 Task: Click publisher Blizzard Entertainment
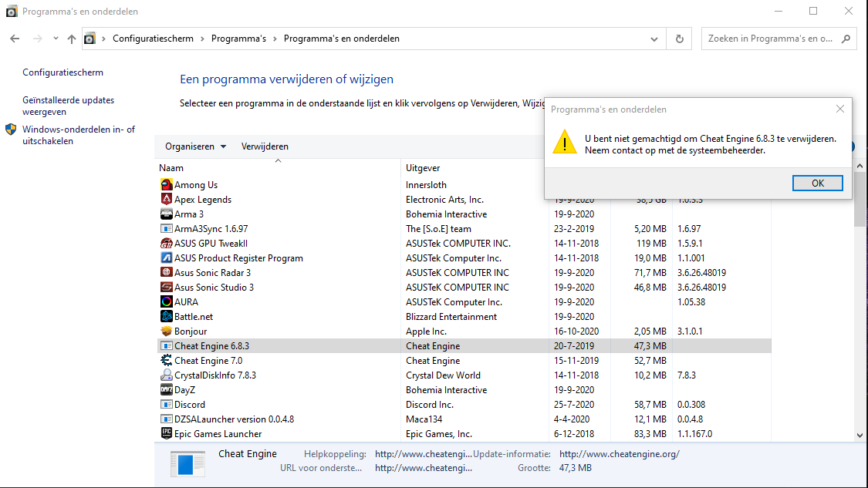451,317
